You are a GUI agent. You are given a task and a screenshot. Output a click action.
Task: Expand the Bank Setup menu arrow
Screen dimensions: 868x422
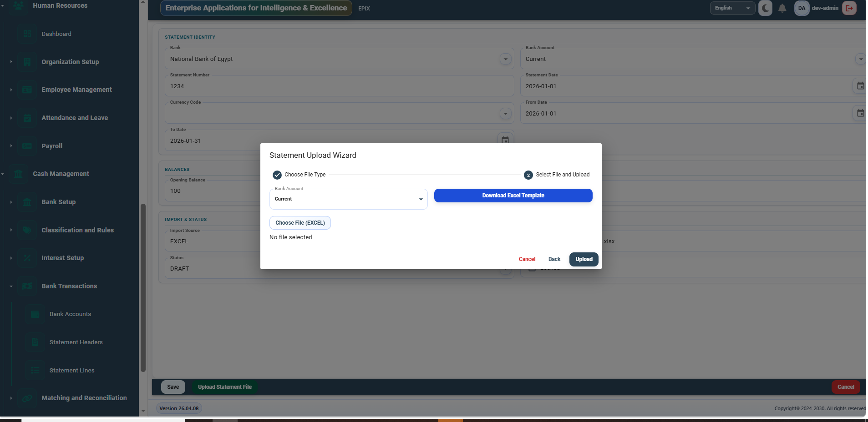point(11,202)
